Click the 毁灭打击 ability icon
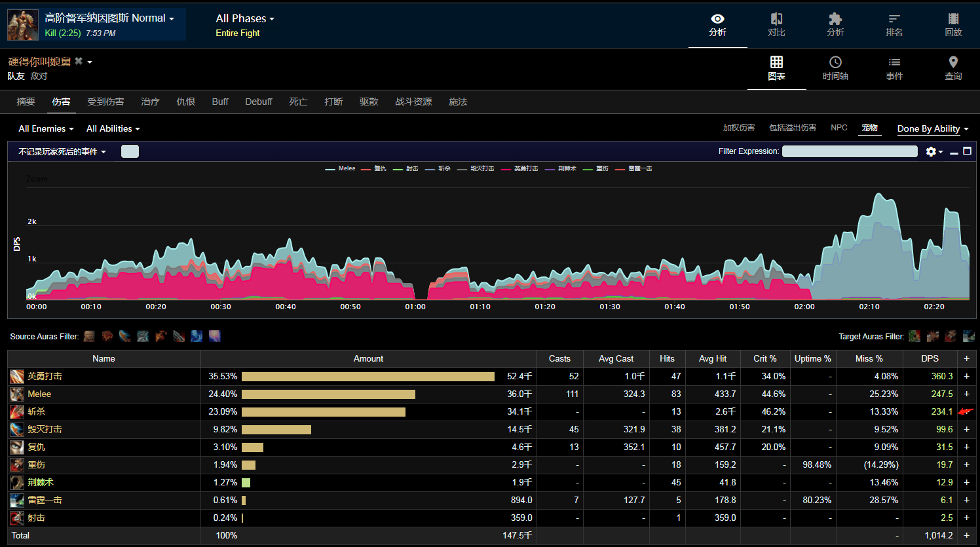Screen dimensions: 980x547 [17, 430]
